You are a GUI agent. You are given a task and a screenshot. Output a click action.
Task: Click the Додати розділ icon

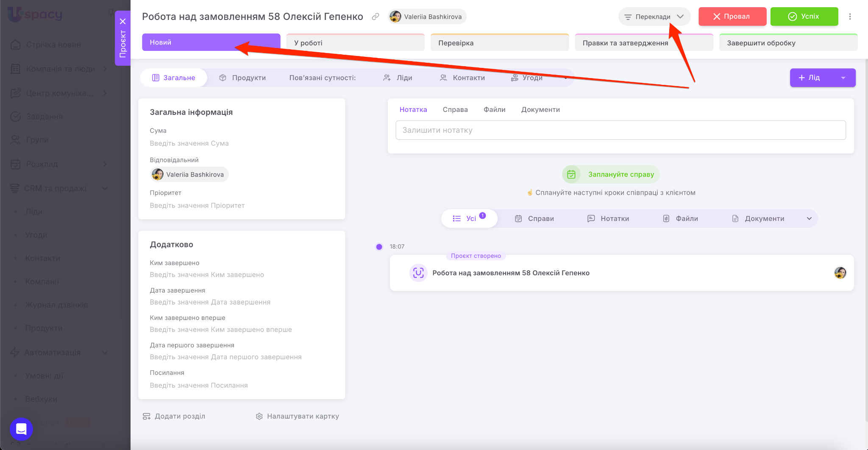click(147, 416)
